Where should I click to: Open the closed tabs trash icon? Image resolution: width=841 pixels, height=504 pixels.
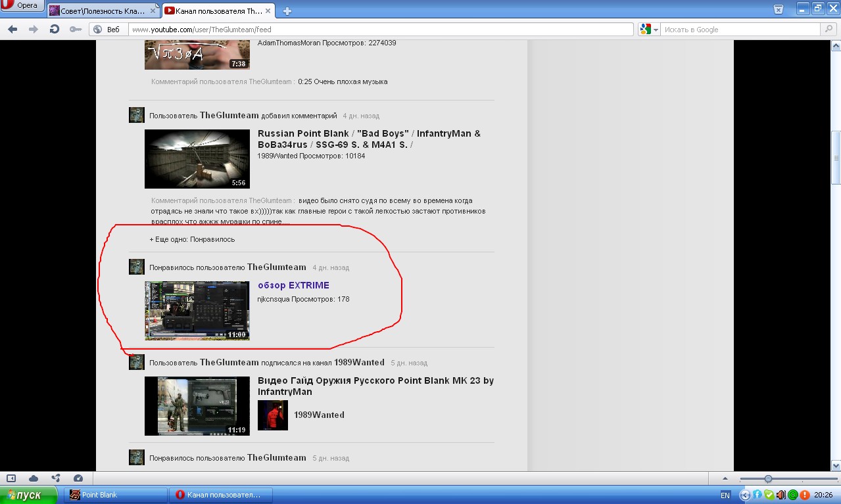[x=778, y=9]
